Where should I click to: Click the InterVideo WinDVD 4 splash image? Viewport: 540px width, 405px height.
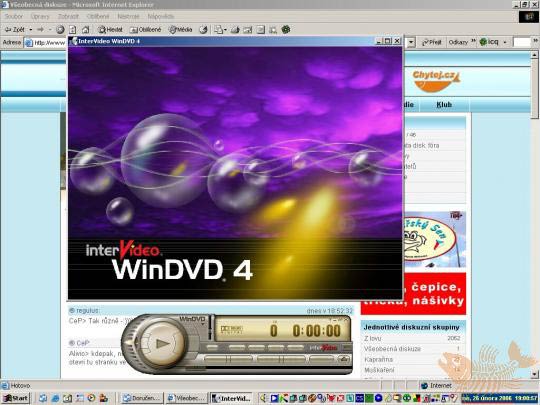pos(235,173)
